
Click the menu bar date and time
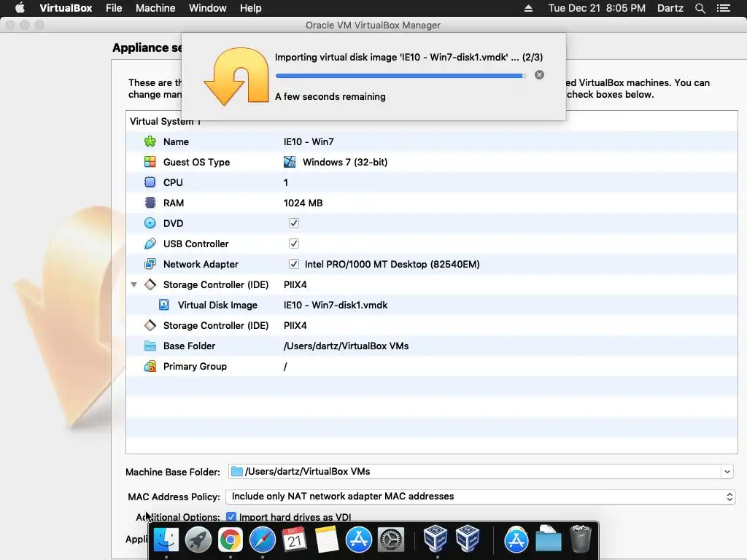click(x=597, y=8)
